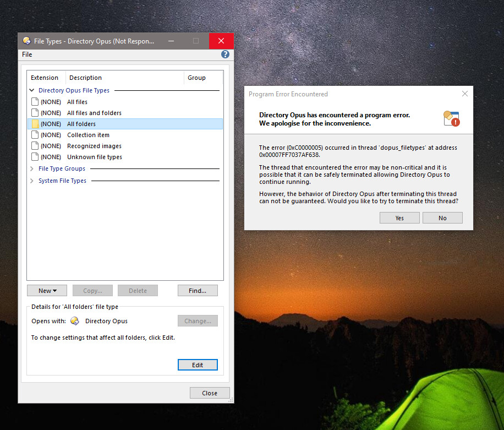The height and width of the screenshot is (430, 504).
Task: Expand the System File Types section
Action: coord(31,181)
